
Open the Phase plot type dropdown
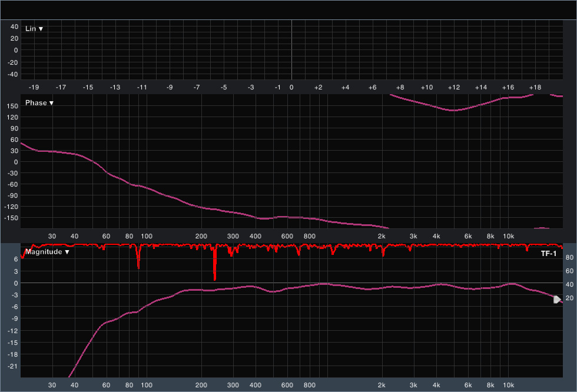tap(39, 103)
